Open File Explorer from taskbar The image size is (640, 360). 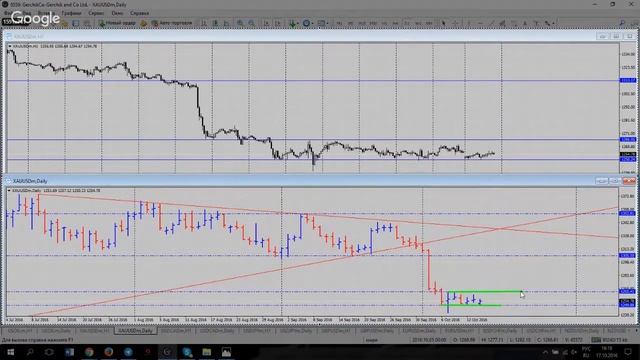click(x=207, y=351)
